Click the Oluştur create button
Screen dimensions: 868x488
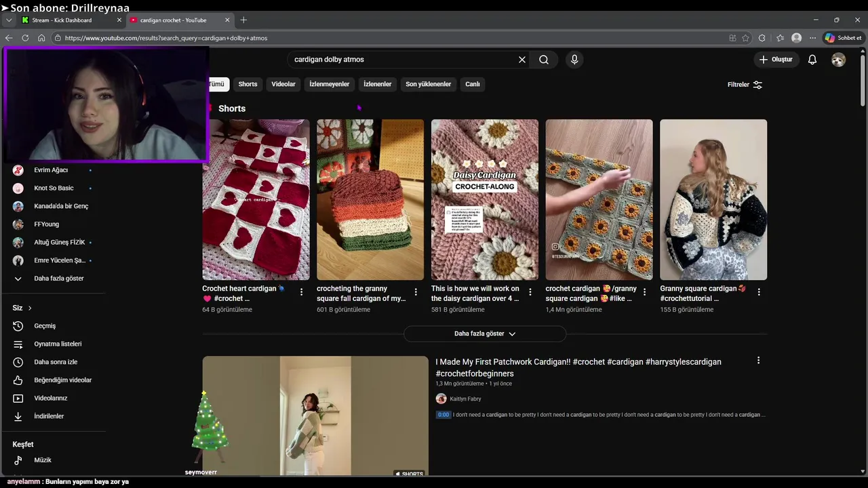[x=776, y=60]
